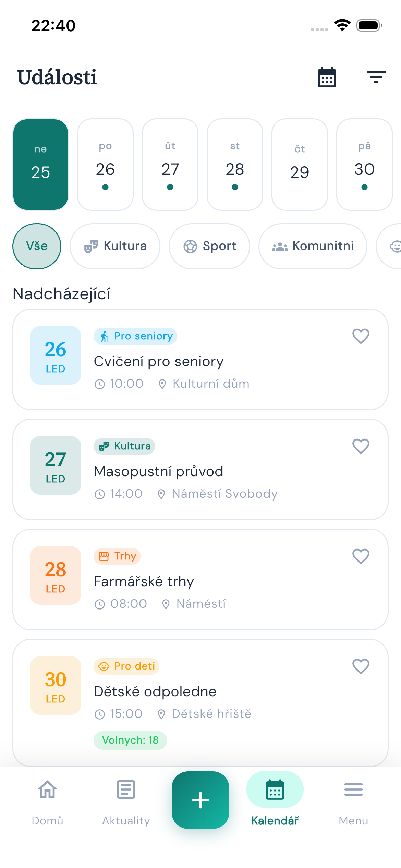Image resolution: width=401 pixels, height=868 pixels.
Task: Select the Kultura chip with theater masks icon
Action: 115,246
